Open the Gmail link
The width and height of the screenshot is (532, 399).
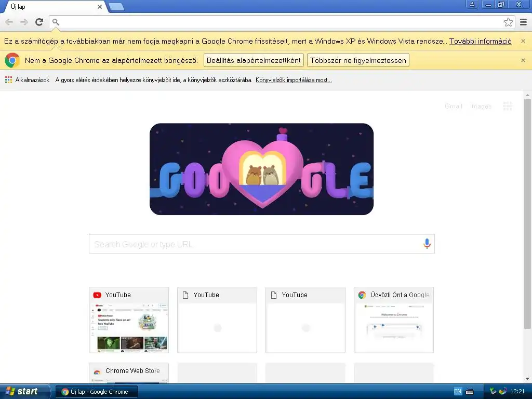point(453,107)
